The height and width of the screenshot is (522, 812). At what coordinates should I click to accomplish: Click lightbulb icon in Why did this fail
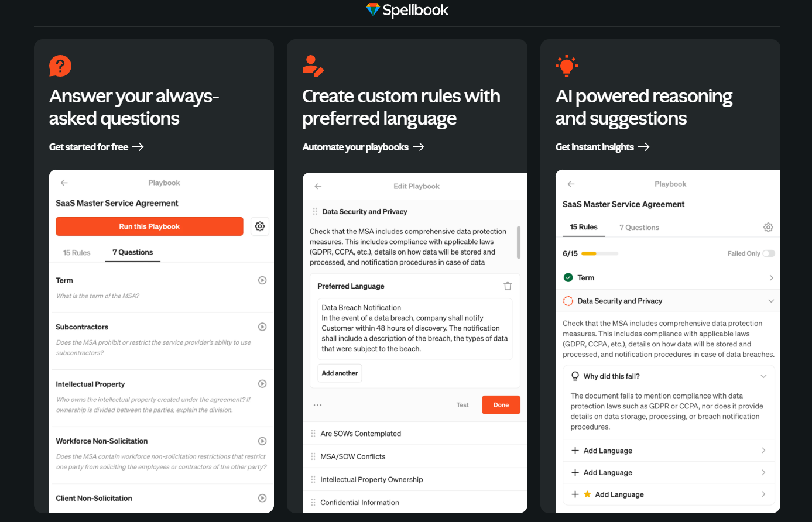pyautogui.click(x=575, y=376)
